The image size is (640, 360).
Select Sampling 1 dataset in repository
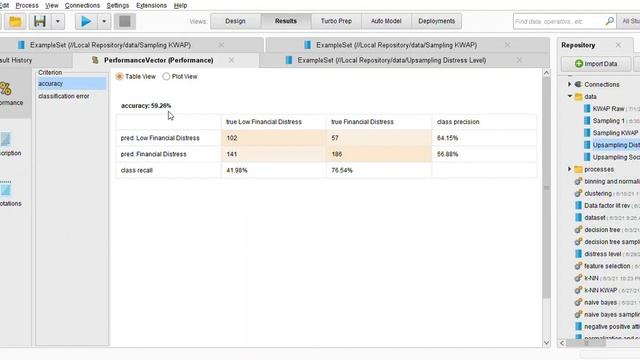tap(608, 121)
